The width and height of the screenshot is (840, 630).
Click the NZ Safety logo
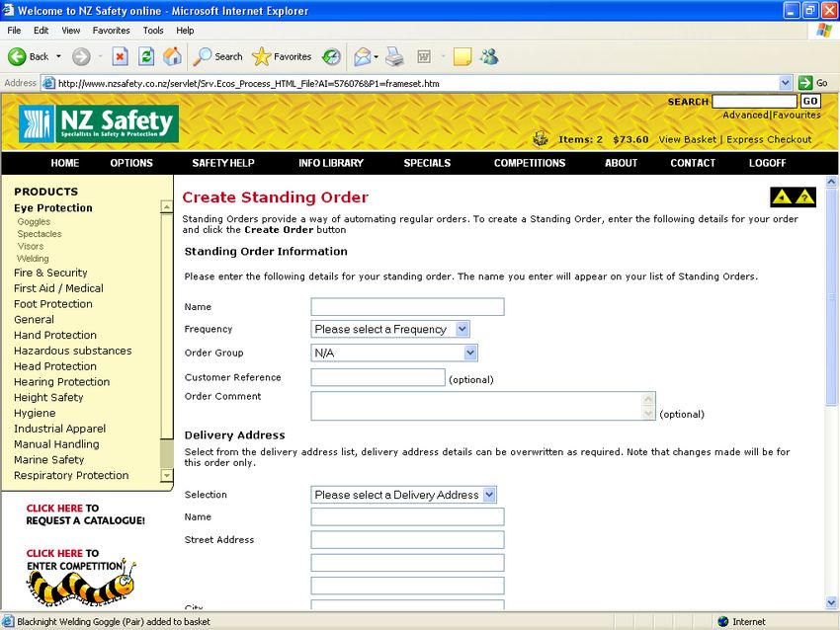tap(99, 123)
